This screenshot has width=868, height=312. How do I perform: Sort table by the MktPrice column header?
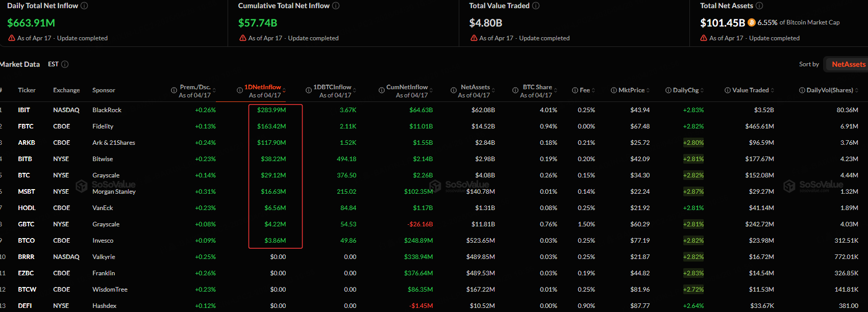631,90
